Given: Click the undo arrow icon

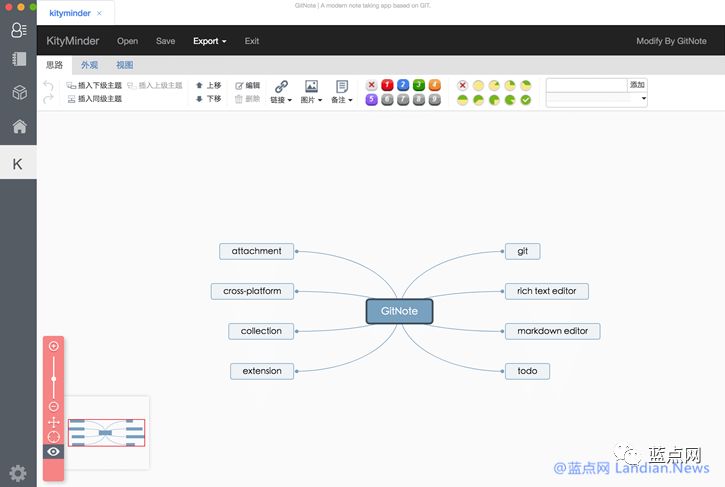Looking at the screenshot, I should pos(48,85).
